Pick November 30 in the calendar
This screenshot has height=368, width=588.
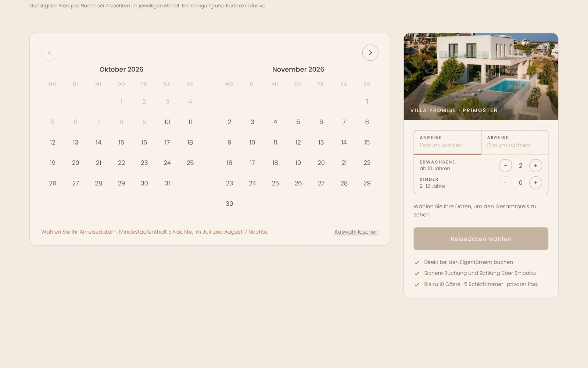[x=229, y=204]
